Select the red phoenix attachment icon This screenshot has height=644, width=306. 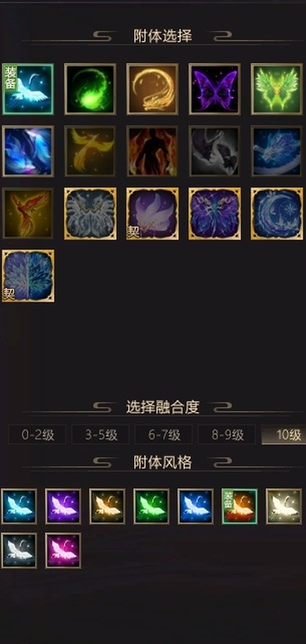pos(28,214)
